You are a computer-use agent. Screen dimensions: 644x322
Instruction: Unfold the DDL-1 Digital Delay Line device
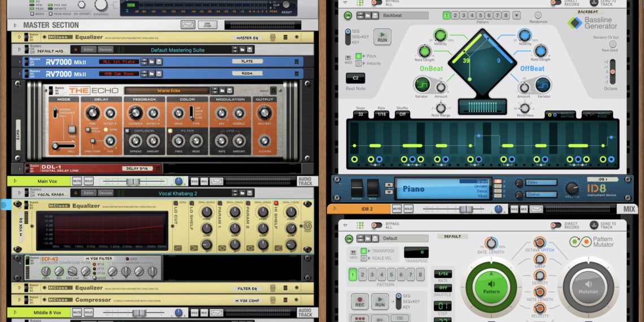coord(19,168)
